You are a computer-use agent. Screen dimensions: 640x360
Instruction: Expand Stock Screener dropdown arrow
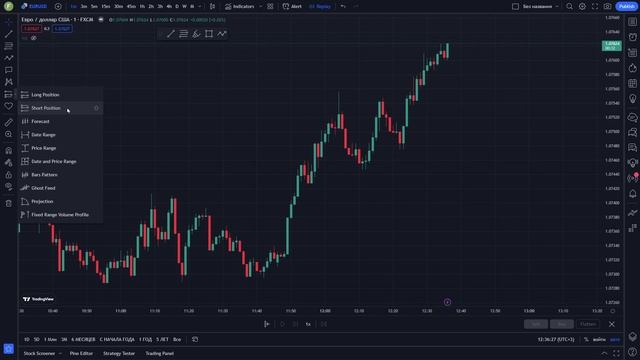[x=60, y=353]
